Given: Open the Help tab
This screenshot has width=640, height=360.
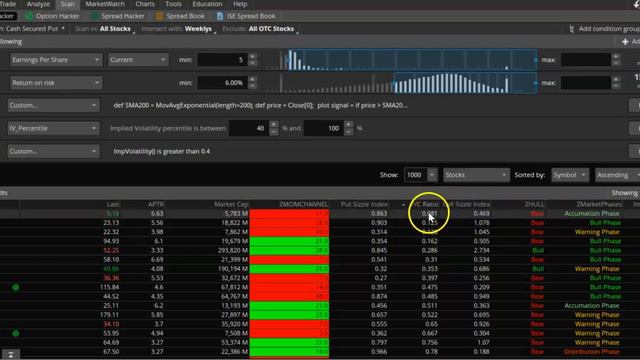Looking at the screenshot, I should 240,4.
